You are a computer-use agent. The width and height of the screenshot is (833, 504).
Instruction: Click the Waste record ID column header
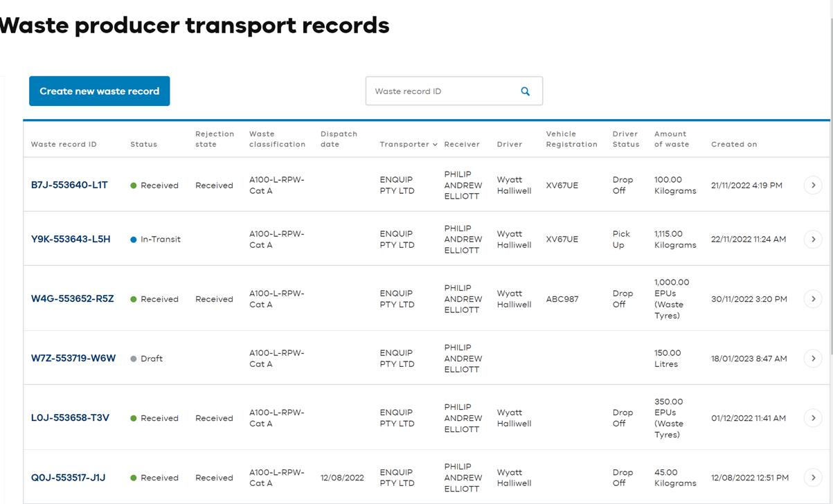[64, 145]
